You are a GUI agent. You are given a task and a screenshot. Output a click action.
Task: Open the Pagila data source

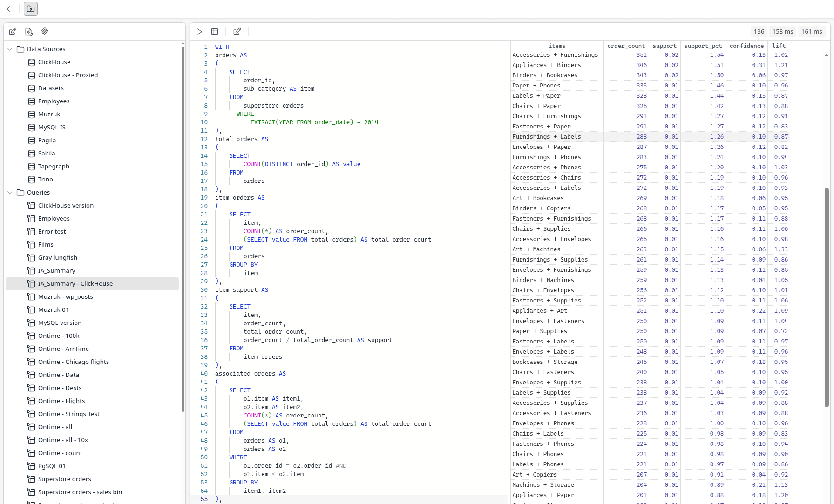(x=47, y=140)
